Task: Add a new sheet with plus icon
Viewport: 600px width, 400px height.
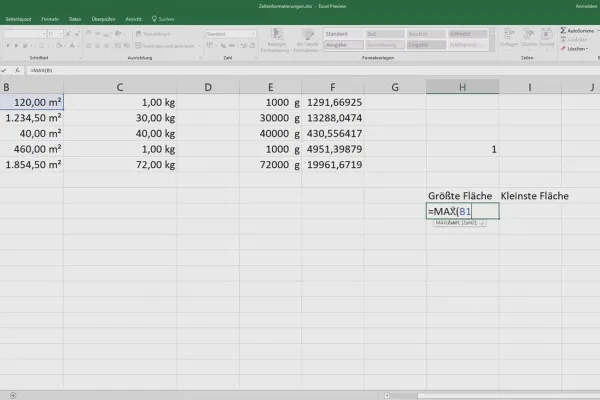Action: coord(13,395)
